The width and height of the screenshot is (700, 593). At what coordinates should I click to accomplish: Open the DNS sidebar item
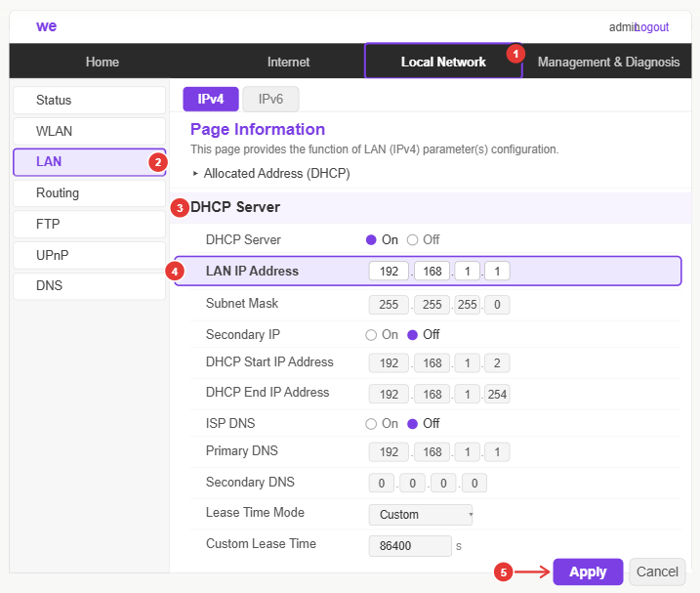pos(89,285)
